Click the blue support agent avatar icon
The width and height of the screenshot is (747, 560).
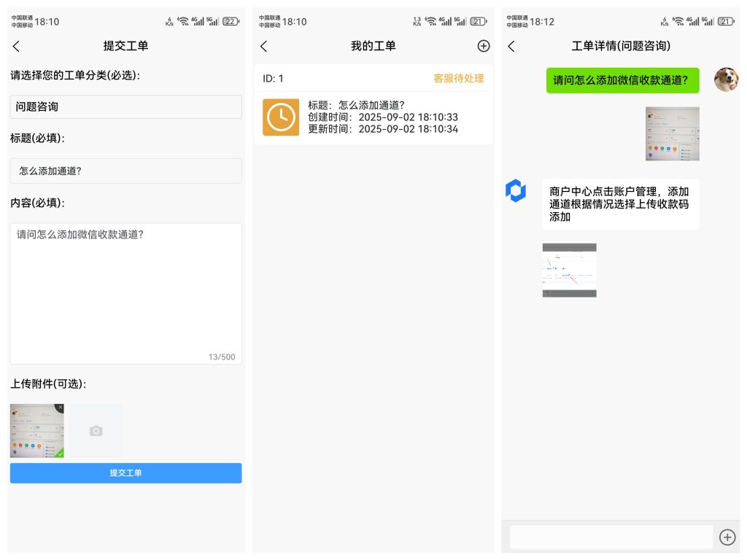516,190
